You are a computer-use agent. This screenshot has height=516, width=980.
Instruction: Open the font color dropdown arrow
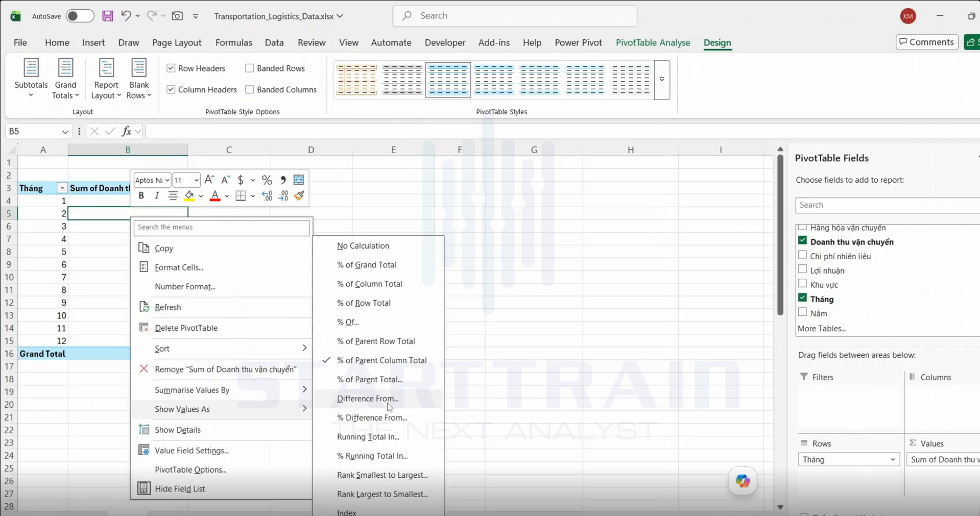point(227,196)
